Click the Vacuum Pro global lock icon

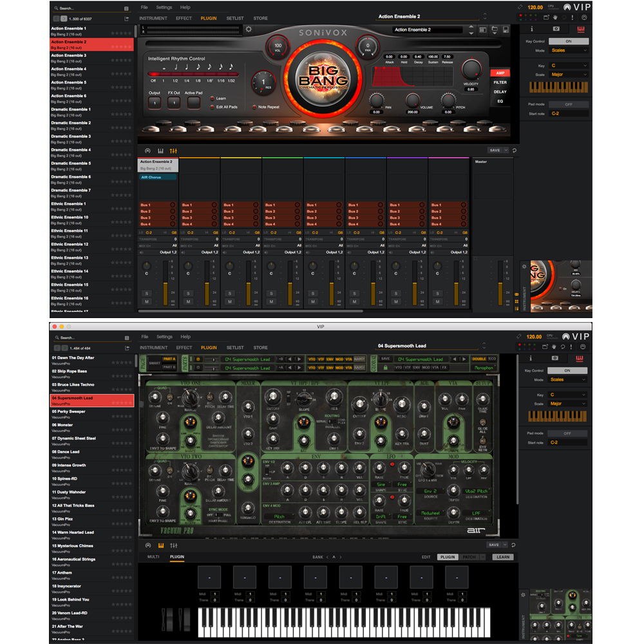coord(385,368)
